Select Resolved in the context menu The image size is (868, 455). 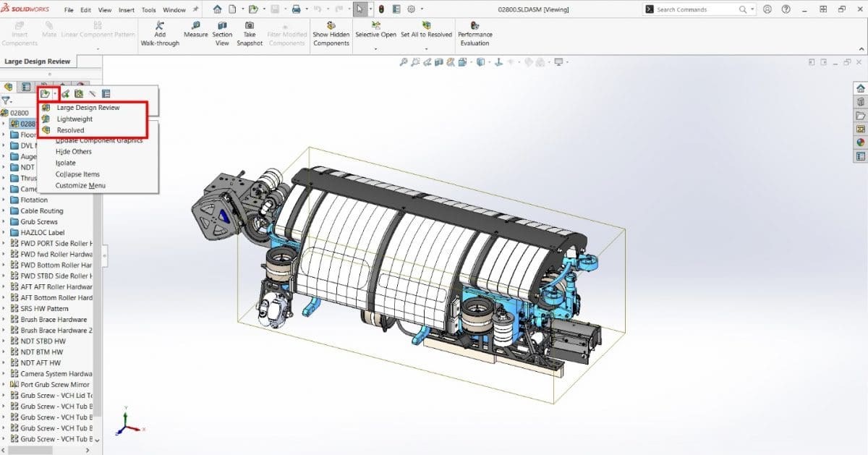tap(70, 130)
